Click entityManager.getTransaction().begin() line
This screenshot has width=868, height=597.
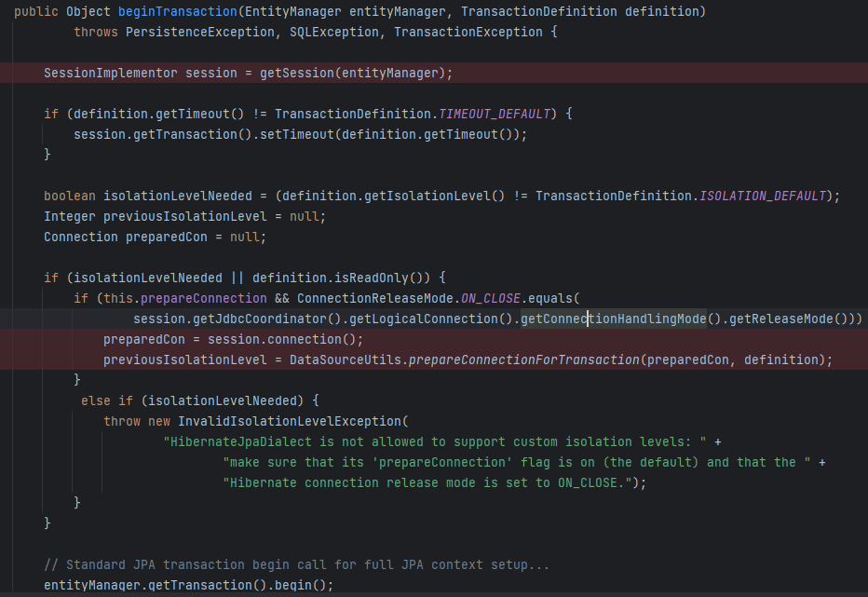click(x=189, y=586)
